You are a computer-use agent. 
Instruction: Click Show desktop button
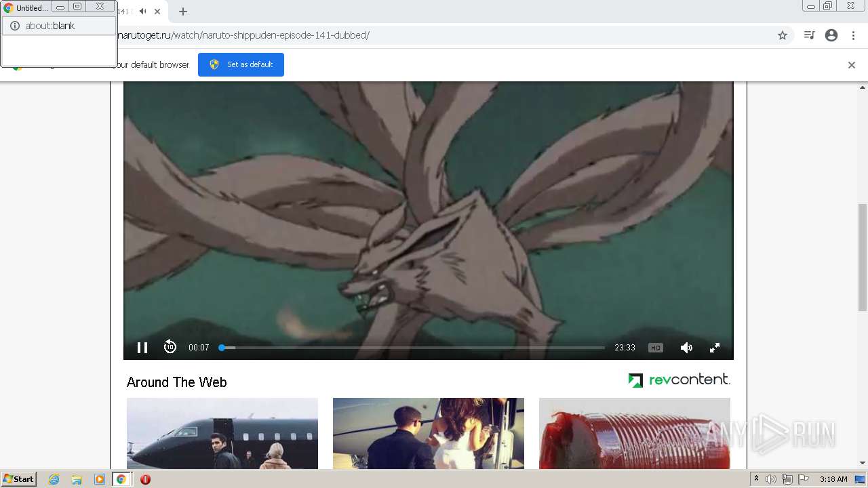point(861,479)
